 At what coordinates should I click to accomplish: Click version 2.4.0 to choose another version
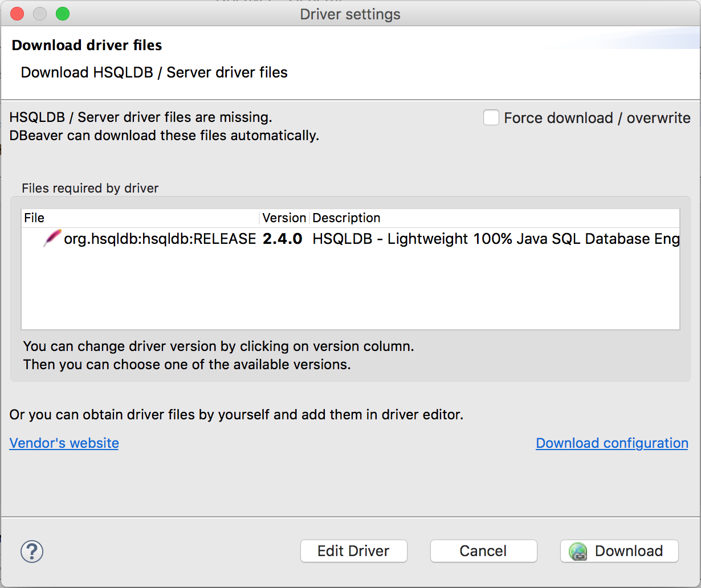click(x=284, y=238)
